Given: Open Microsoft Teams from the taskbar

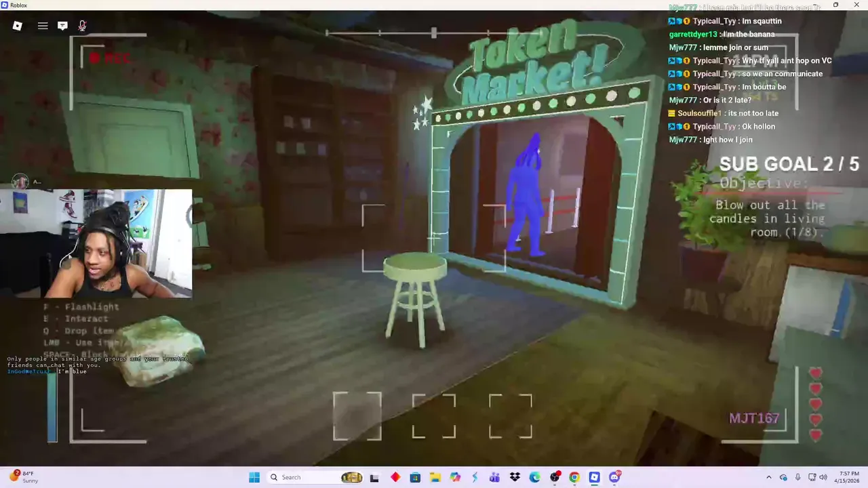Looking at the screenshot, I should (495, 477).
